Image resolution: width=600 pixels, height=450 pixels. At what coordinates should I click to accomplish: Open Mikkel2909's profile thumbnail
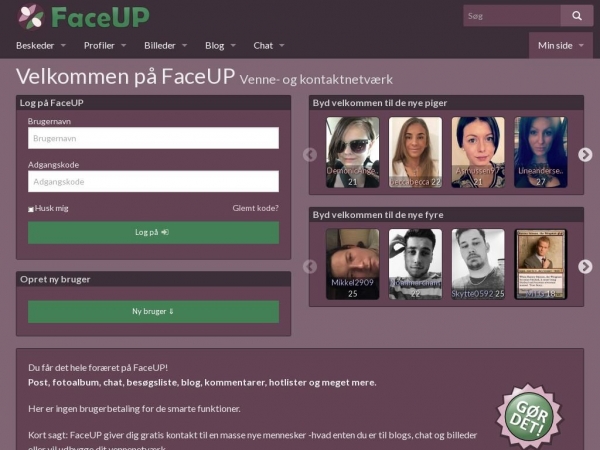click(x=352, y=264)
